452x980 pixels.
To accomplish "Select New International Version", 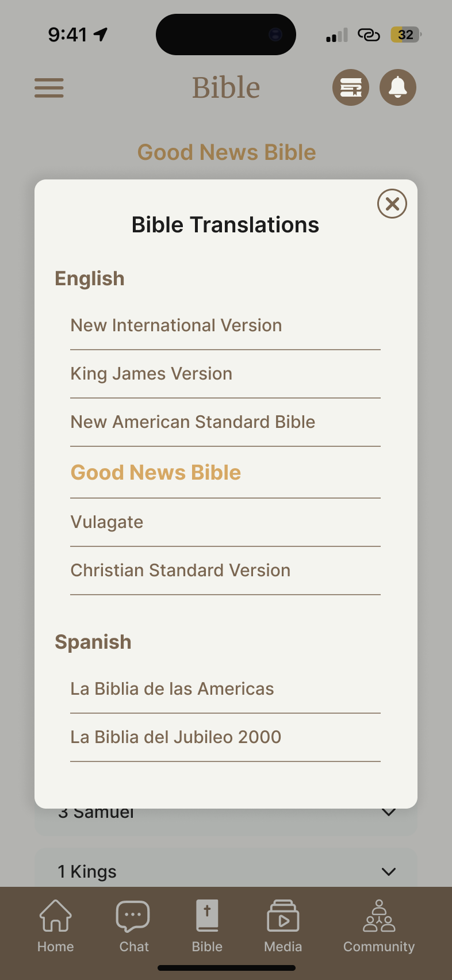I will tap(176, 326).
